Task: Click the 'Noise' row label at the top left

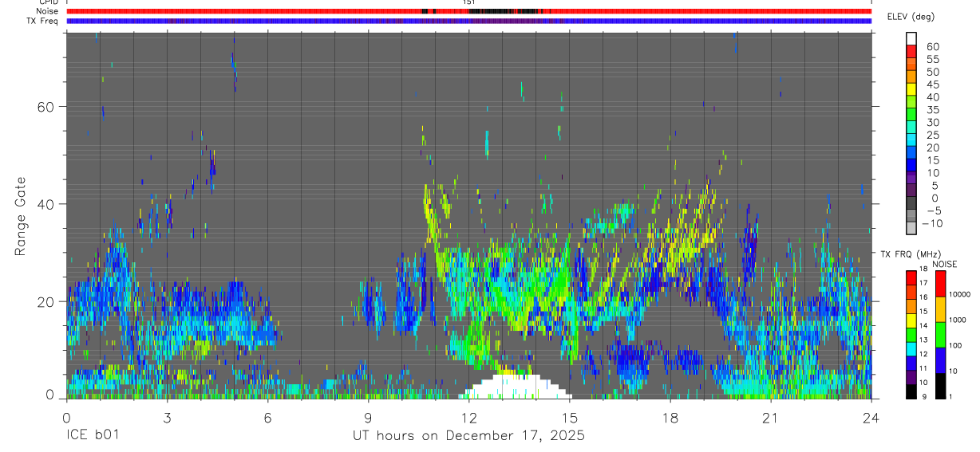Action: click(x=48, y=11)
